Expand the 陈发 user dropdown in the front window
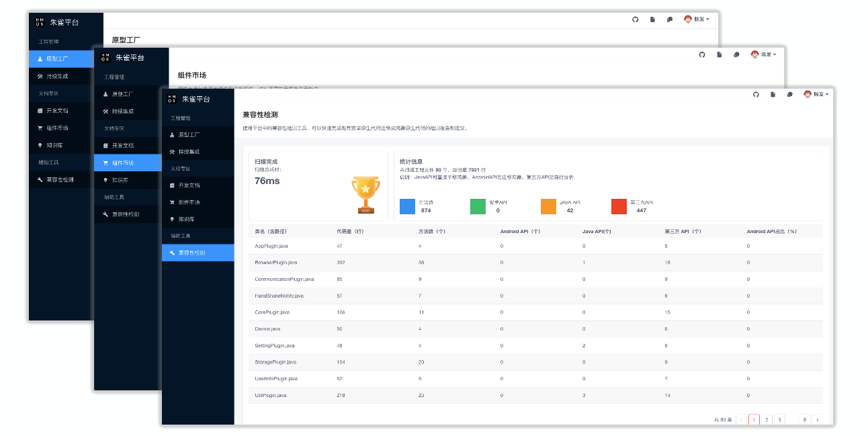The height and width of the screenshot is (434, 868). pyautogui.click(x=817, y=95)
